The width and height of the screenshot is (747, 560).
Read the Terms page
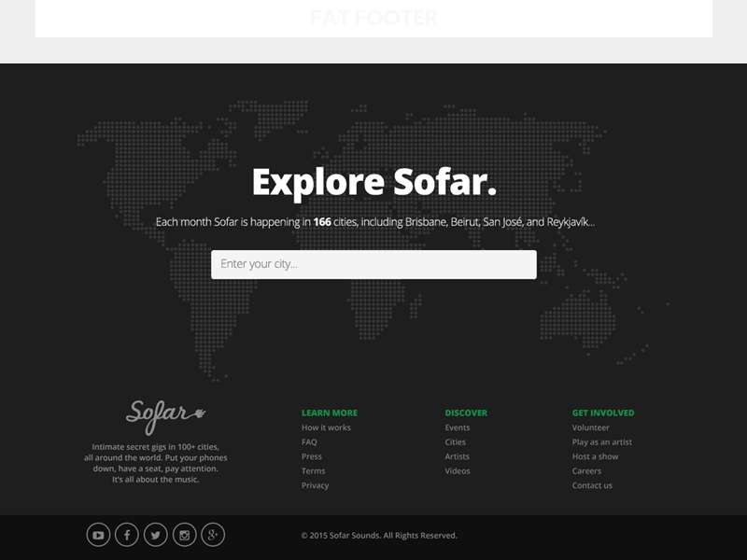(x=311, y=470)
